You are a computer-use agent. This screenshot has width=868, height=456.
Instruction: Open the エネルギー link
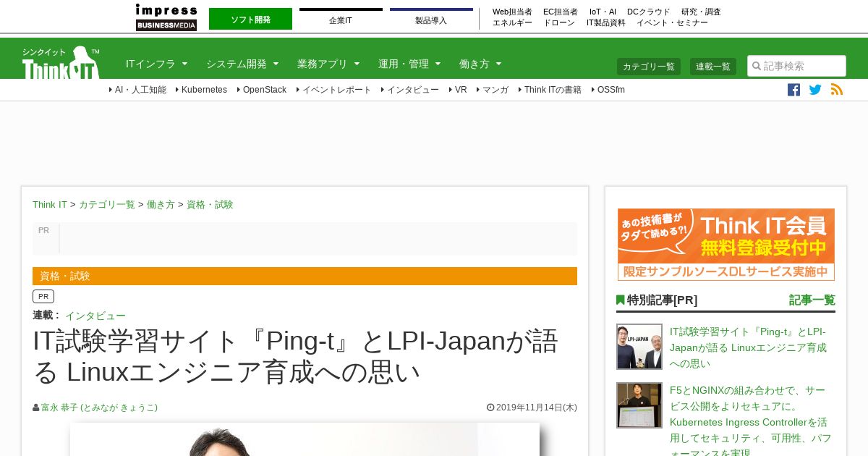click(x=512, y=22)
